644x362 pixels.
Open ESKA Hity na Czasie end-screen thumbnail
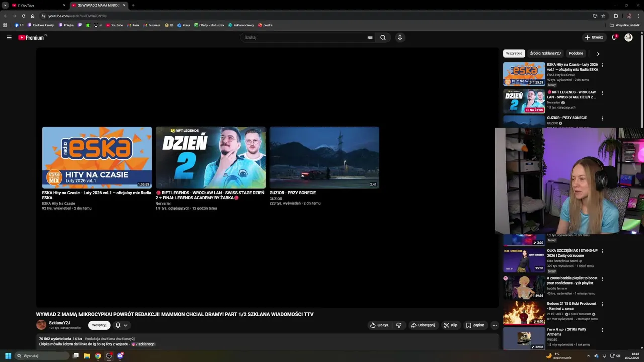tap(97, 157)
